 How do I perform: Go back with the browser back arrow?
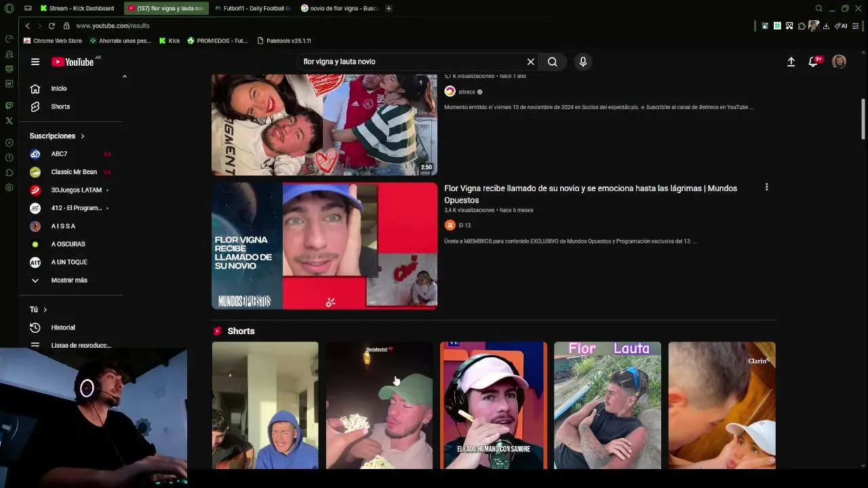click(x=27, y=26)
